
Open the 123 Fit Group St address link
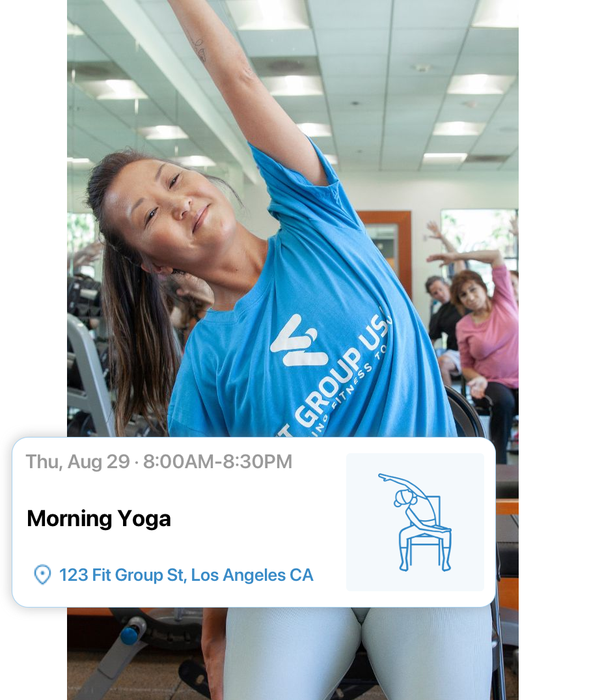click(x=186, y=575)
